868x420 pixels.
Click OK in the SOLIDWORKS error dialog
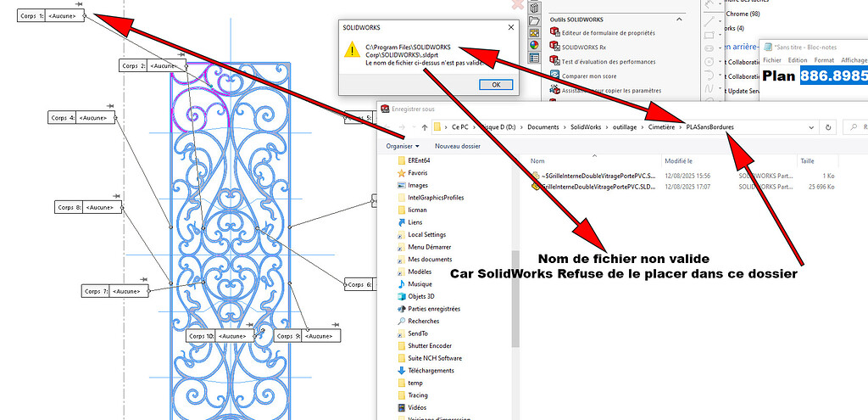click(496, 84)
